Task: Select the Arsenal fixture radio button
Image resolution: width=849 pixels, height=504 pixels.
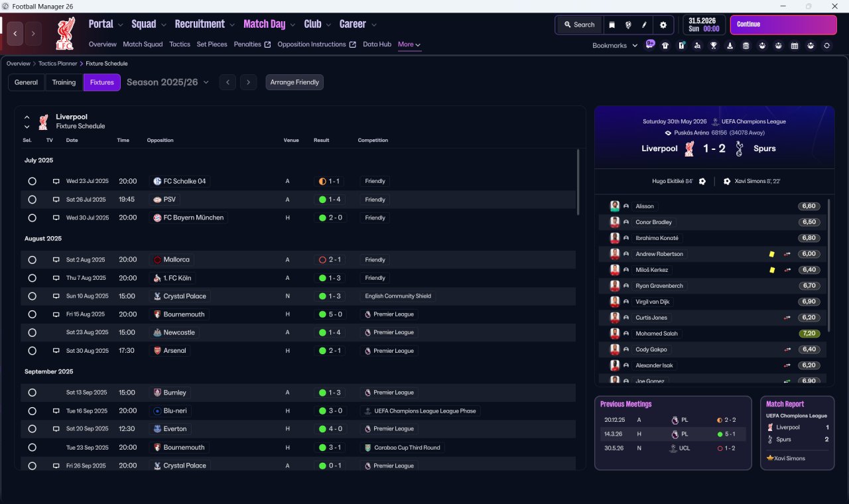Action: 32,351
